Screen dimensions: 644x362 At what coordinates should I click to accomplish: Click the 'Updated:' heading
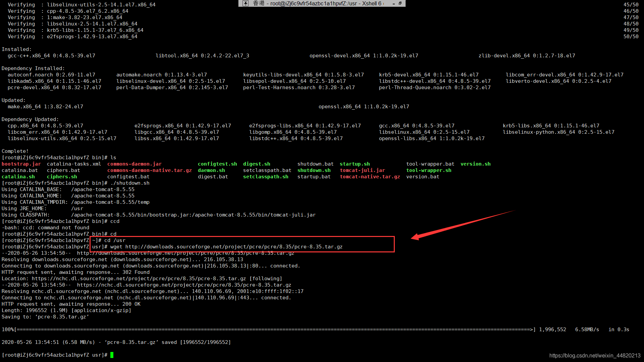13,100
